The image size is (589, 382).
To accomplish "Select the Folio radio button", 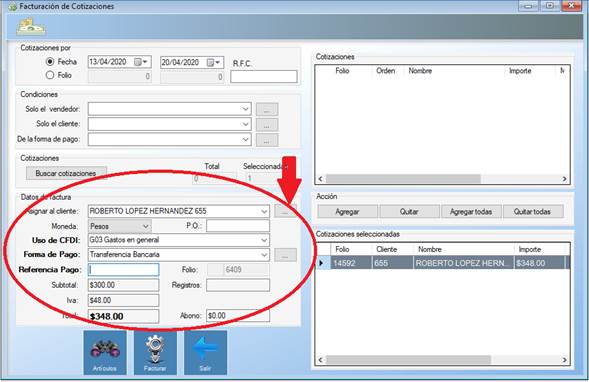I will tap(50, 75).
